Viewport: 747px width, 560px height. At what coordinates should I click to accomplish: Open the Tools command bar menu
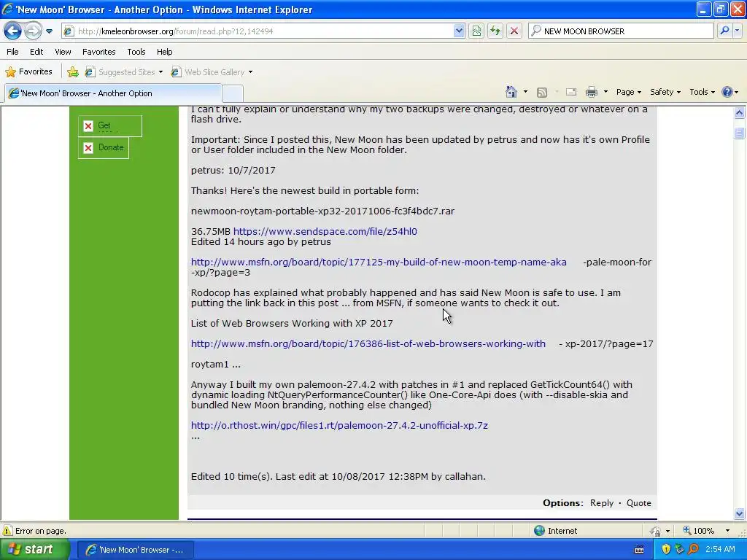click(x=702, y=92)
